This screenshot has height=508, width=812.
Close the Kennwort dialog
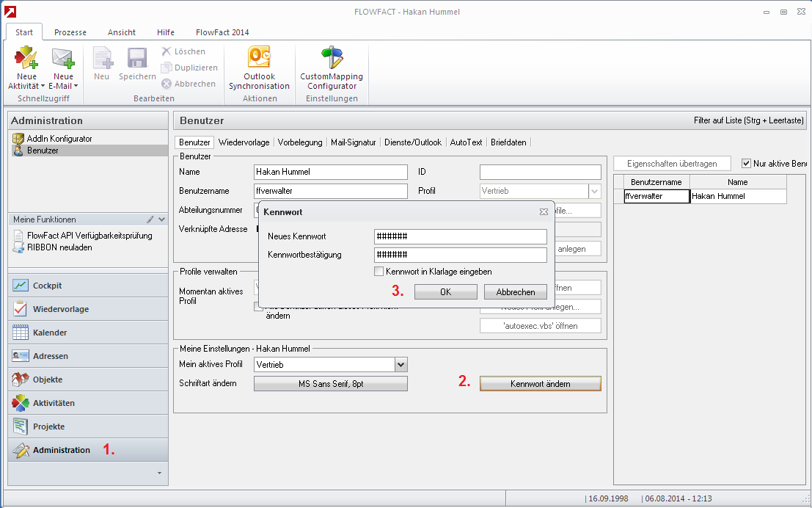click(544, 211)
